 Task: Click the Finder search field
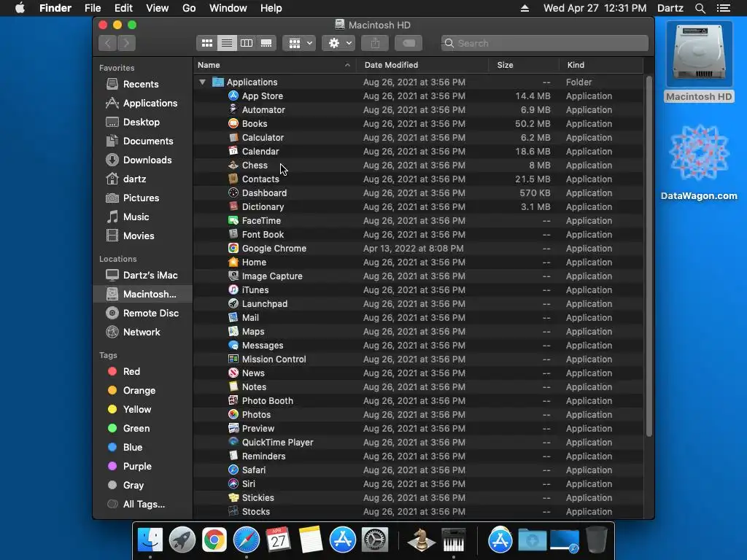(x=544, y=43)
